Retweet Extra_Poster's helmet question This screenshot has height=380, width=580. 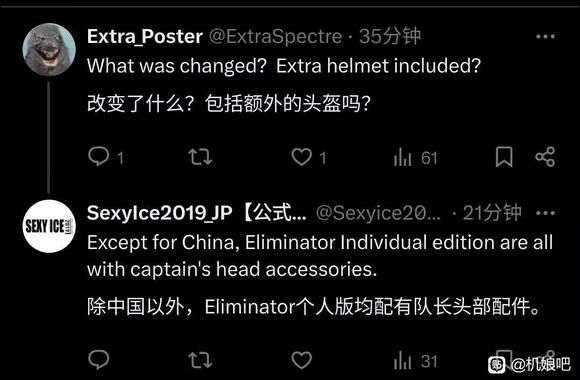point(200,157)
